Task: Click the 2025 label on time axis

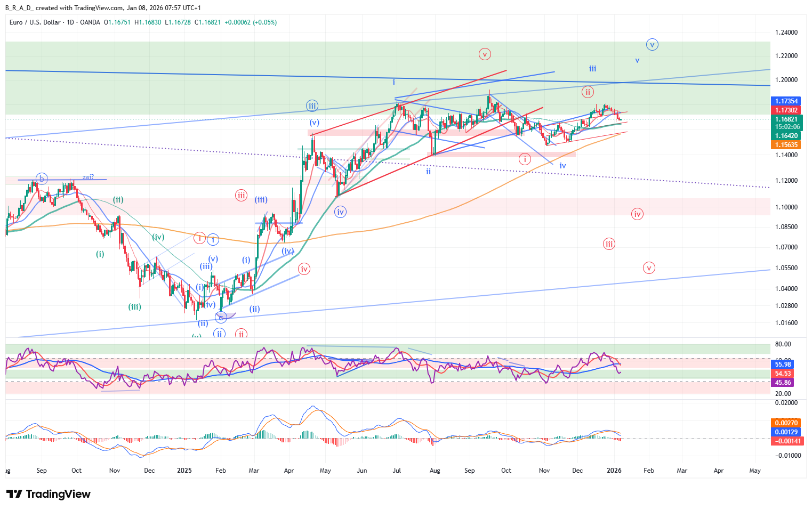Action: pyautogui.click(x=184, y=471)
